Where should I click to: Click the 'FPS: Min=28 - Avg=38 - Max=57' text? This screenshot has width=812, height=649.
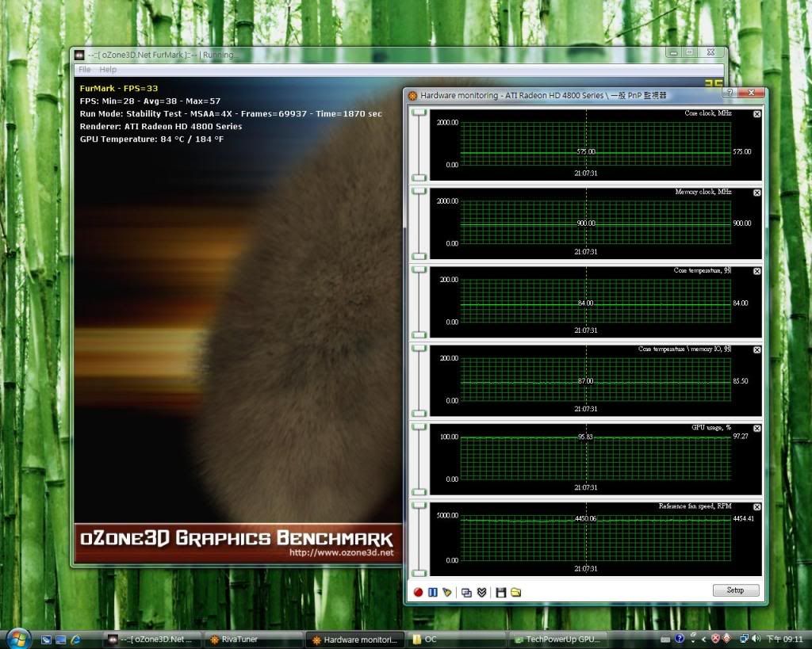150,101
